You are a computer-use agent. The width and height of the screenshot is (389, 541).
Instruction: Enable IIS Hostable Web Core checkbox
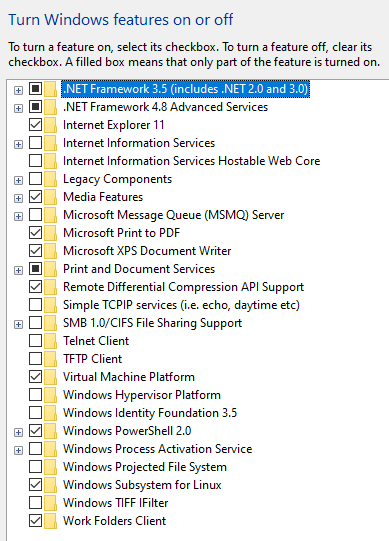click(x=35, y=160)
